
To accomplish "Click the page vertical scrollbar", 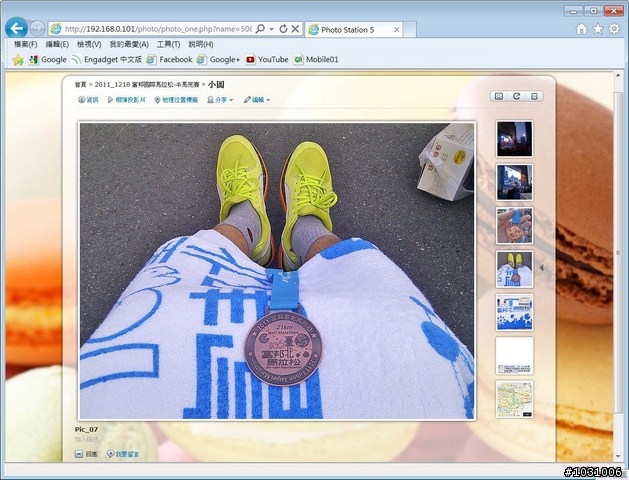I will [618, 253].
